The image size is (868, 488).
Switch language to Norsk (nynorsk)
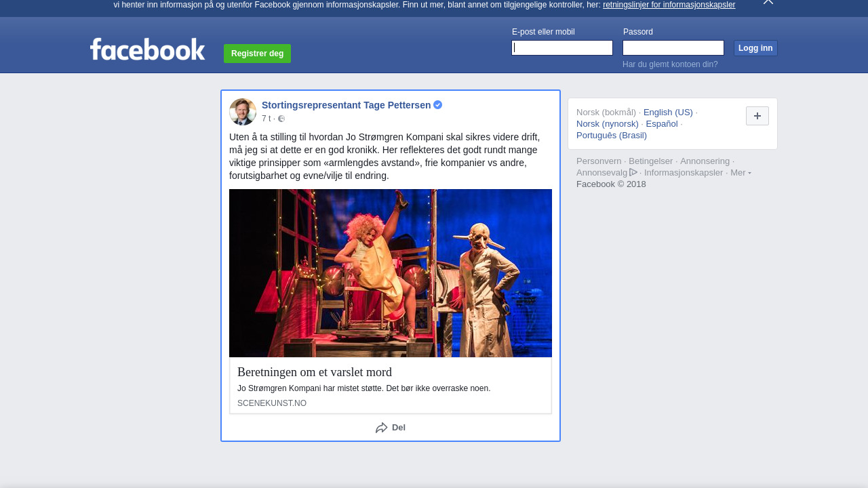pos(608,124)
